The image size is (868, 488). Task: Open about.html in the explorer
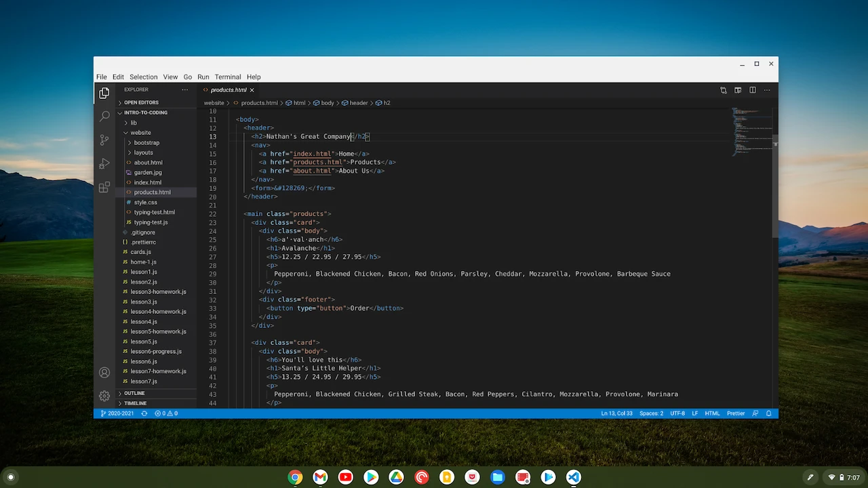click(148, 163)
